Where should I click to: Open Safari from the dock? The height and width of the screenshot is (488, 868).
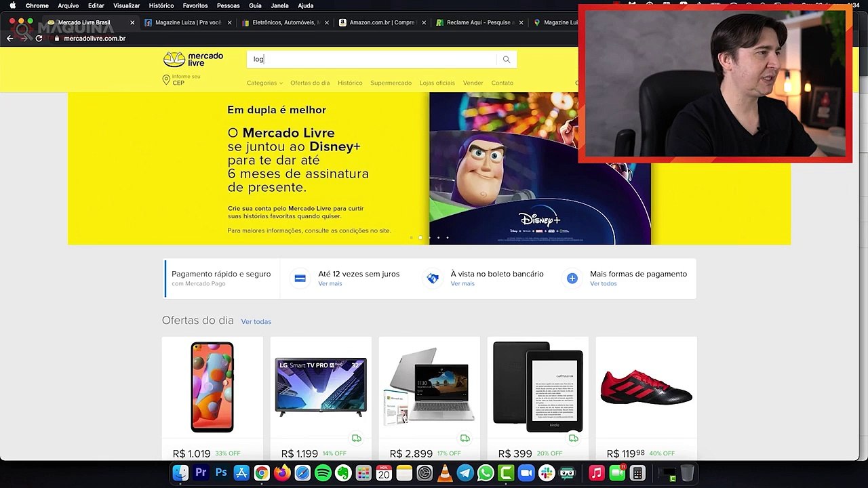tap(302, 473)
